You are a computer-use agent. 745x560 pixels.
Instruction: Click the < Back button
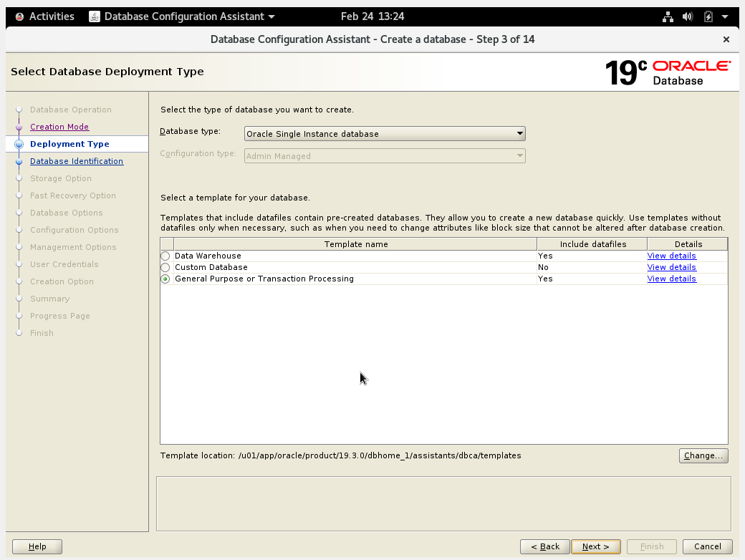pyautogui.click(x=545, y=546)
